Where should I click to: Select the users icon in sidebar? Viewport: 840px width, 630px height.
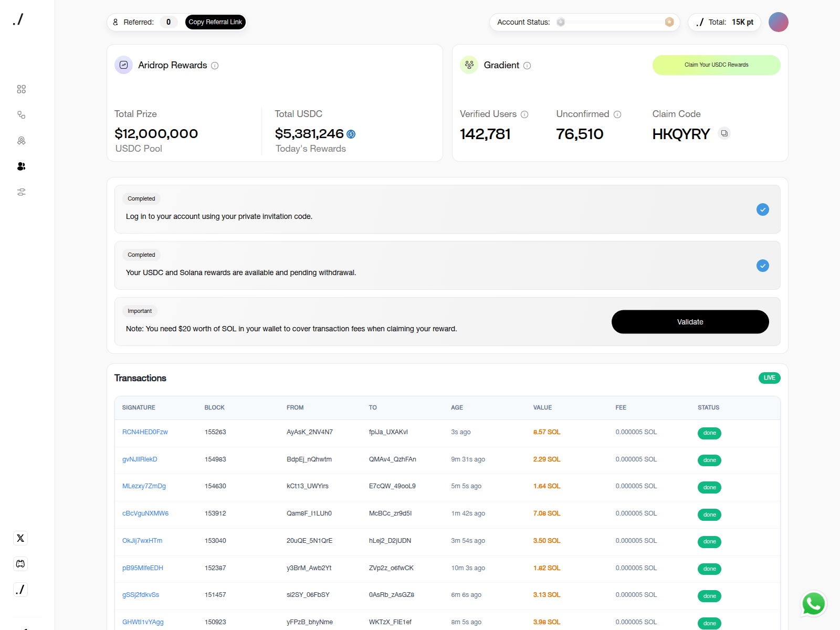tap(21, 166)
